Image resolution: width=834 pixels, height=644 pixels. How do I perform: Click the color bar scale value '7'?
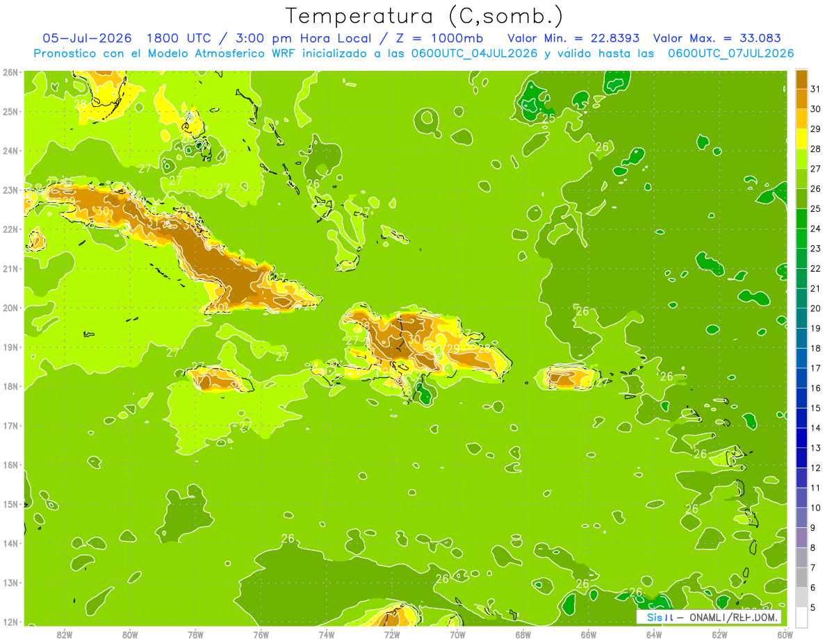813,568
